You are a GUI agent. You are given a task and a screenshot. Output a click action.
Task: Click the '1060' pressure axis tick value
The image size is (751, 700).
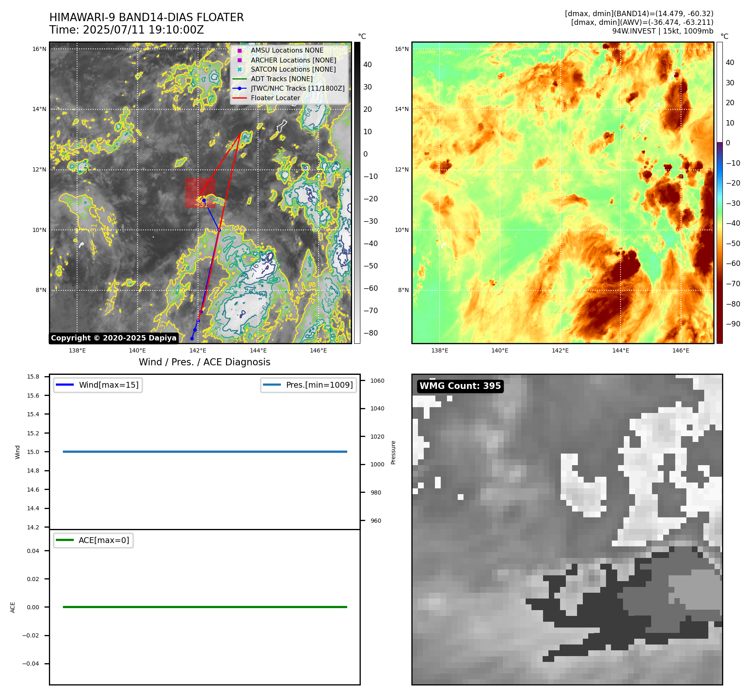click(377, 381)
